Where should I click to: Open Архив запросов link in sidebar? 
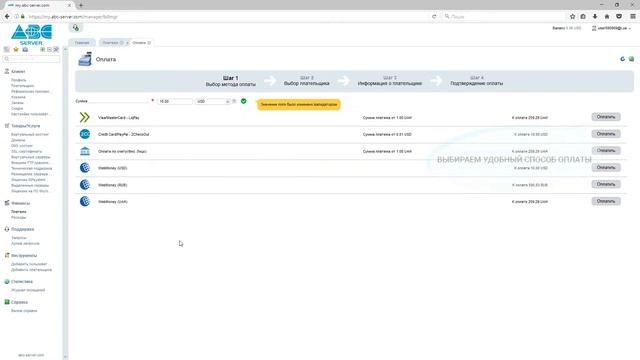25,244
